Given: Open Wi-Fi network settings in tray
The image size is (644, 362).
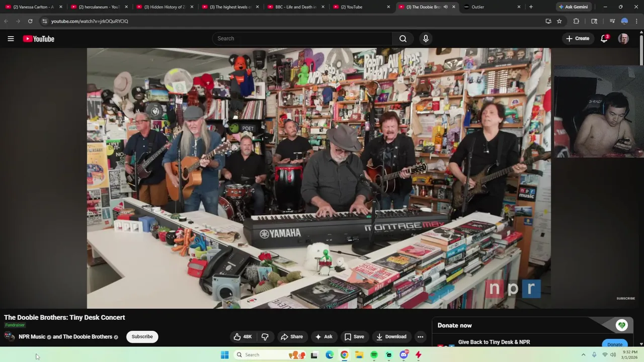Looking at the screenshot, I should tap(605, 355).
